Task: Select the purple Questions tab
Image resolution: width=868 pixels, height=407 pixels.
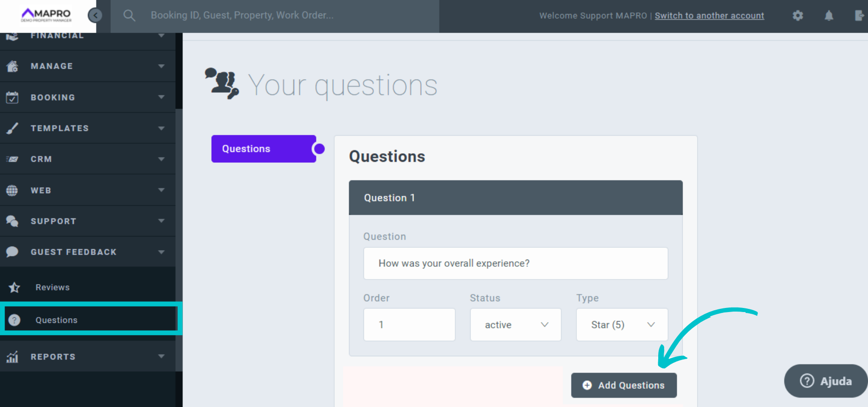Action: click(x=264, y=149)
